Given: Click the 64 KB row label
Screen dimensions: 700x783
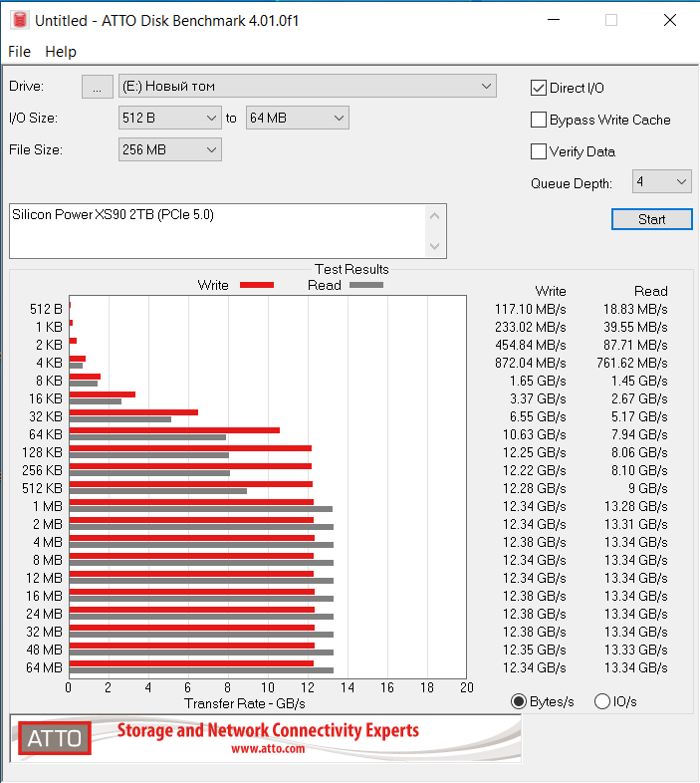Looking at the screenshot, I should pos(46,434).
